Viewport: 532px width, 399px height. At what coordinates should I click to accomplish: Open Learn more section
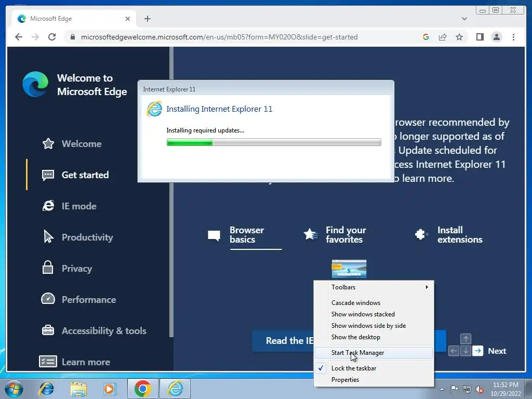tap(86, 362)
